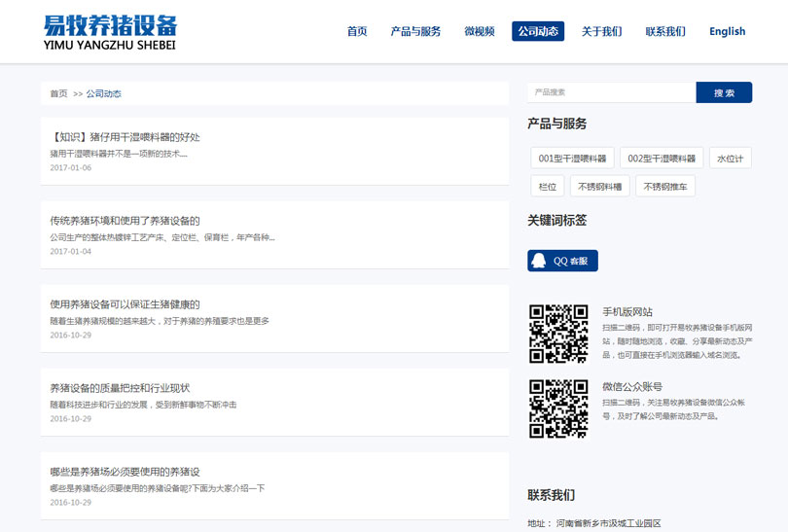Image resolution: width=788 pixels, height=532 pixels.
Task: Open the 微视频 navigation item
Action: (480, 31)
